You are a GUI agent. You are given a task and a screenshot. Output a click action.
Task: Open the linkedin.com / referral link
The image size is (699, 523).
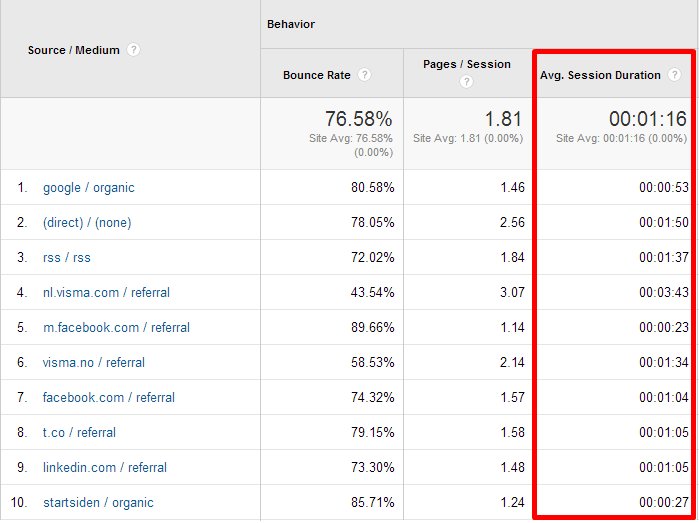tap(105, 467)
